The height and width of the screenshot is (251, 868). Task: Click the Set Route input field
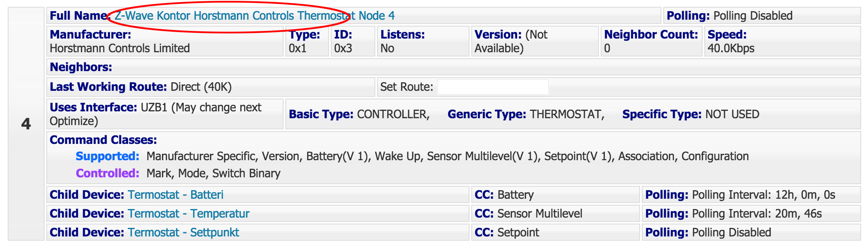coord(493,87)
